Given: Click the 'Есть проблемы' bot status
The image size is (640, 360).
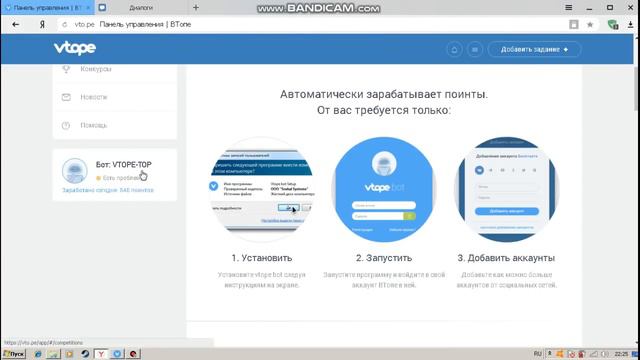Looking at the screenshot, I should pyautogui.click(x=119, y=178).
